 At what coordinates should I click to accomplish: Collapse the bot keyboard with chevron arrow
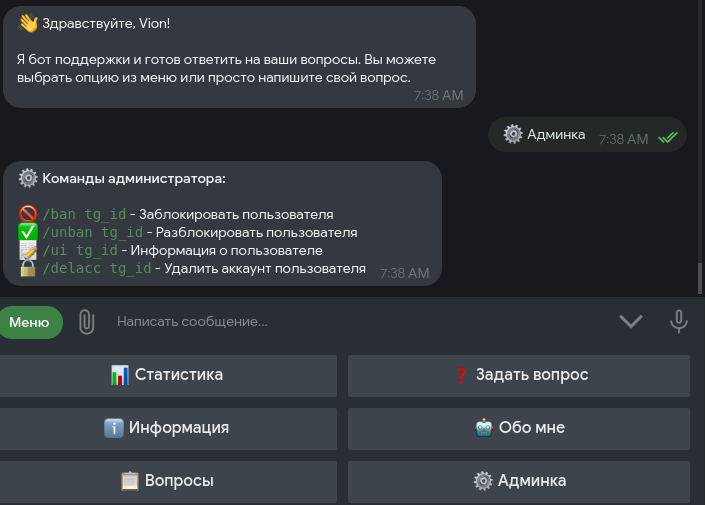point(631,321)
